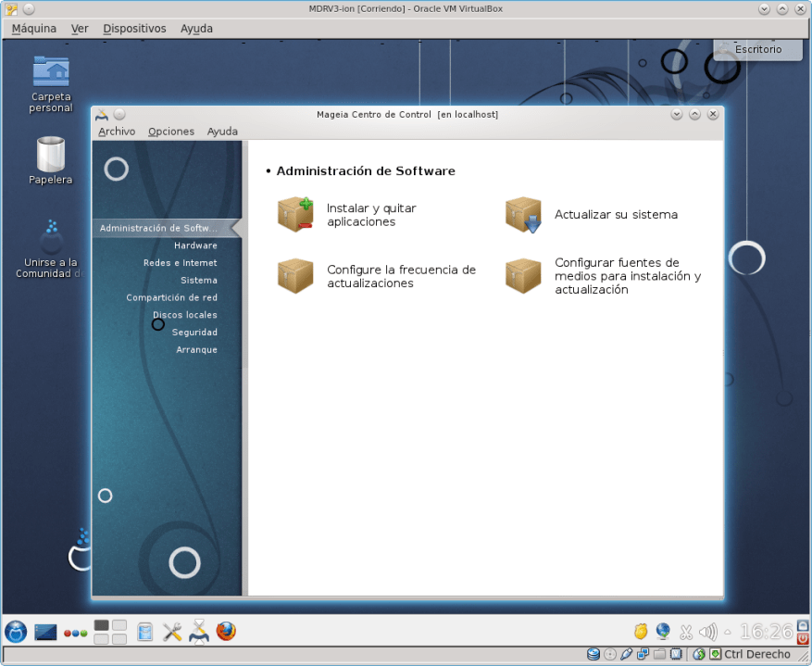Open the Archivo menu
The image size is (812, 666).
click(x=117, y=132)
